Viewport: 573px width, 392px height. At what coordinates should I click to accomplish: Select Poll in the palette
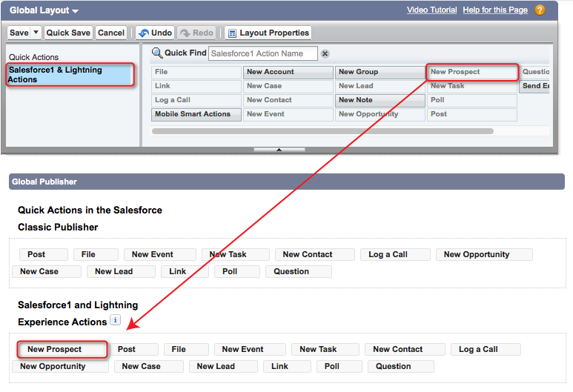click(x=472, y=100)
